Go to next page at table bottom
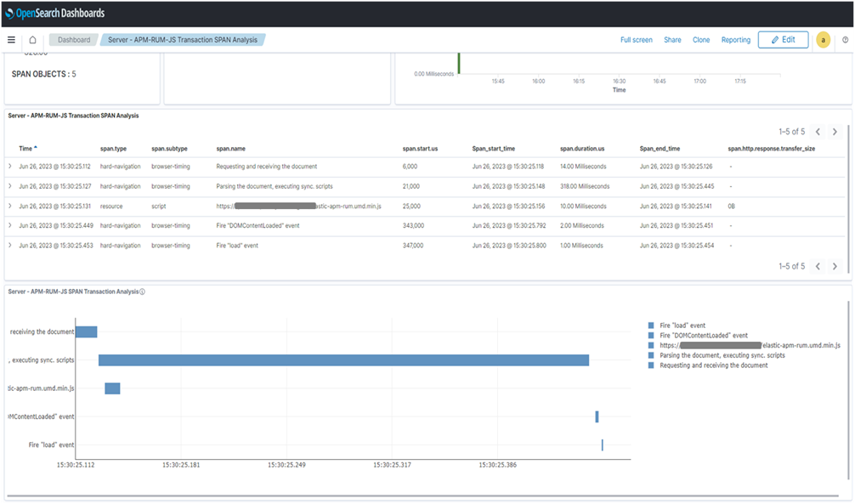The height and width of the screenshot is (504, 855). pyautogui.click(x=835, y=266)
